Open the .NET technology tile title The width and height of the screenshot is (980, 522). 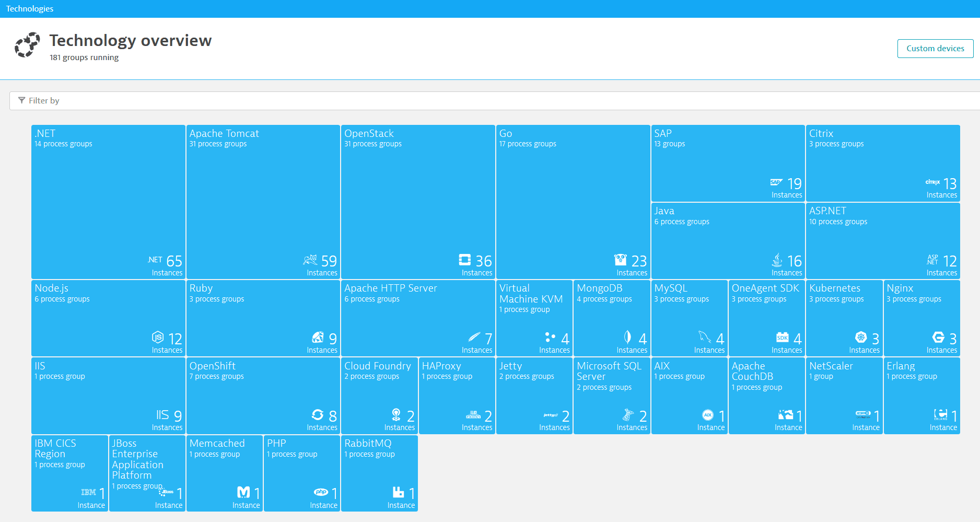click(45, 133)
